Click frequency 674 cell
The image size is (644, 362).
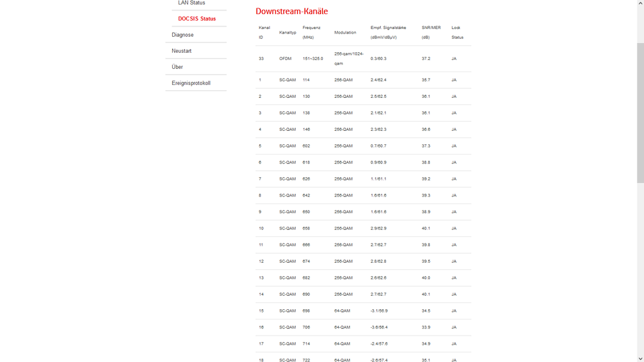coord(306,261)
